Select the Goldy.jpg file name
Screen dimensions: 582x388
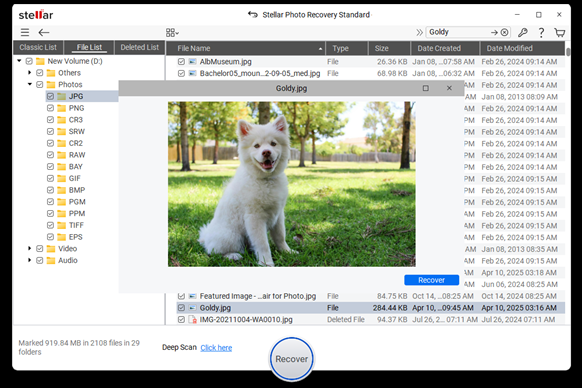click(215, 308)
